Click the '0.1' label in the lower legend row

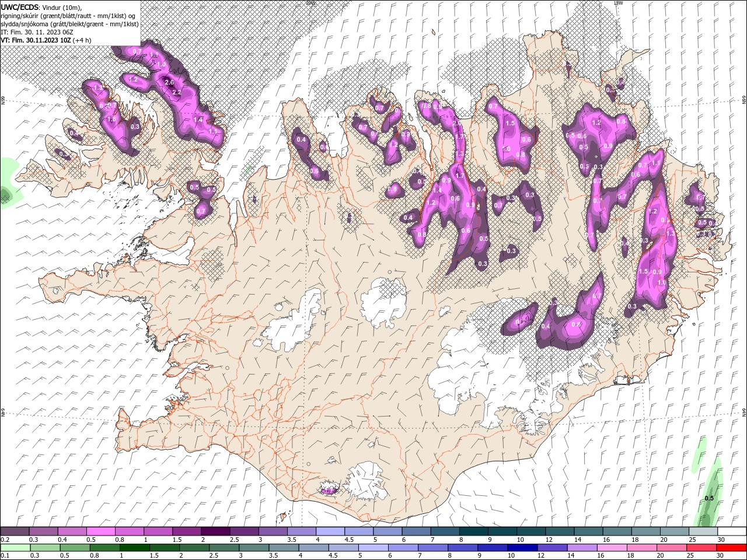point(5,556)
